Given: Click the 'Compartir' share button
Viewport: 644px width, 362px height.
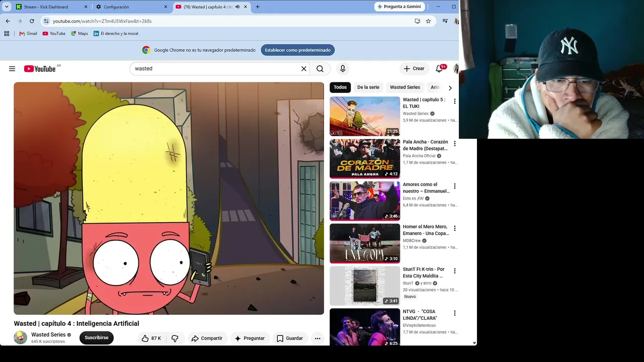Looking at the screenshot, I should (207, 338).
